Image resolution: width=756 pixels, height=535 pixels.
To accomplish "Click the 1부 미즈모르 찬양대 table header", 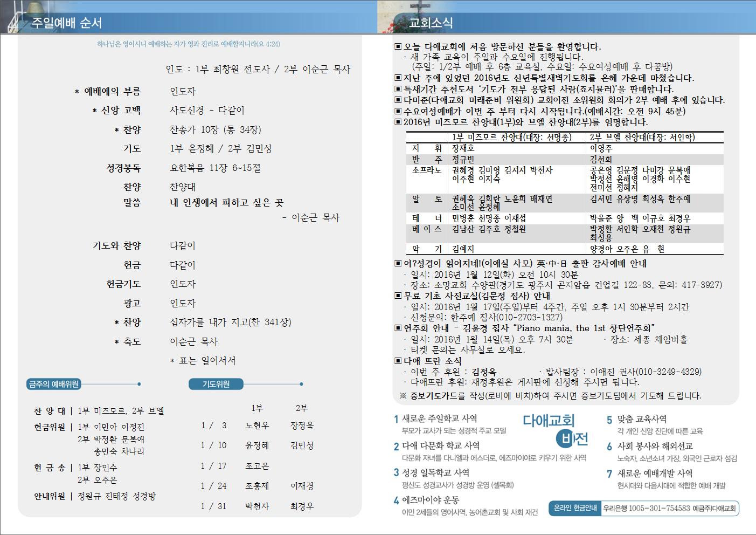I will click(x=511, y=137).
